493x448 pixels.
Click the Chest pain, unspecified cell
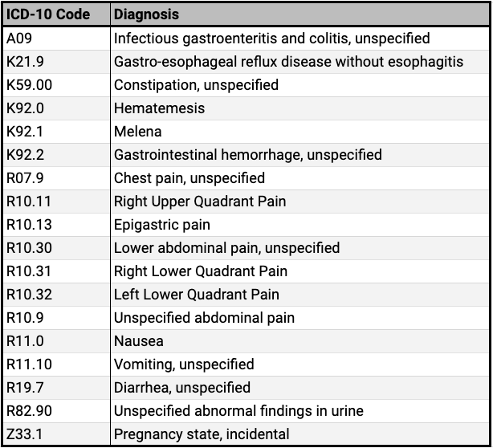(300, 178)
